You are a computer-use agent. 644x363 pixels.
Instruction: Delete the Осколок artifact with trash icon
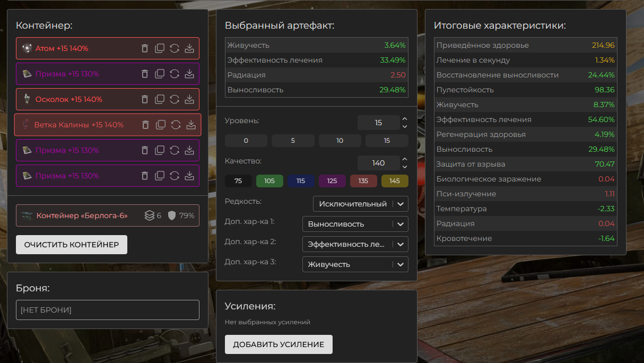[x=145, y=99]
